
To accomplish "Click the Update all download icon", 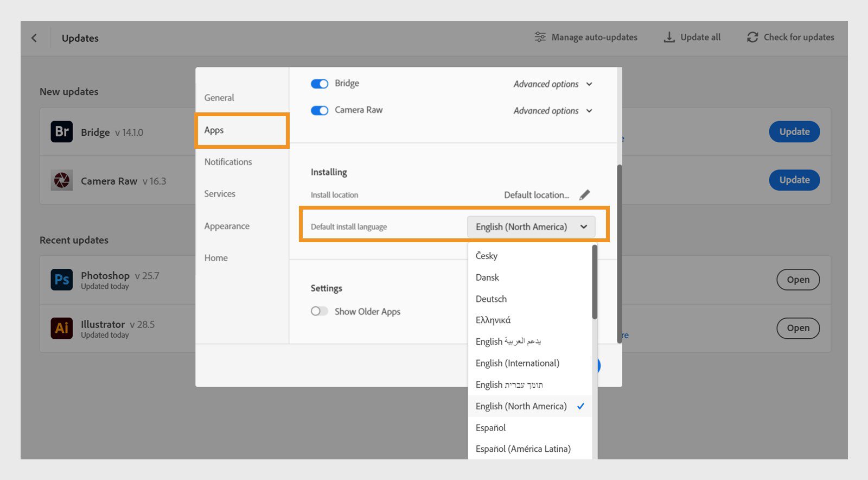I will coord(669,37).
